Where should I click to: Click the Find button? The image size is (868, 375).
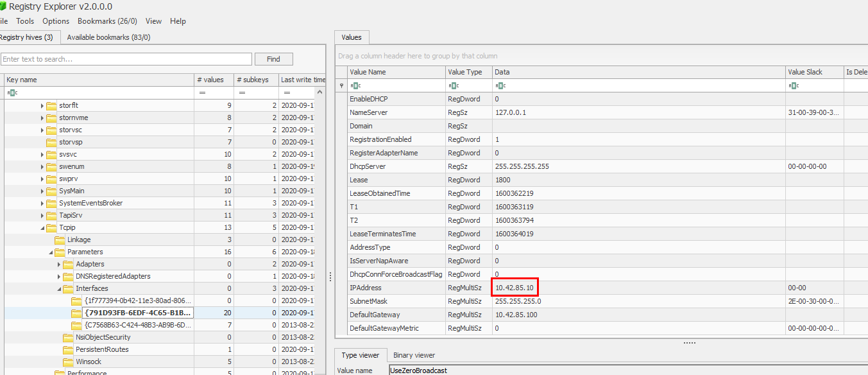[273, 59]
